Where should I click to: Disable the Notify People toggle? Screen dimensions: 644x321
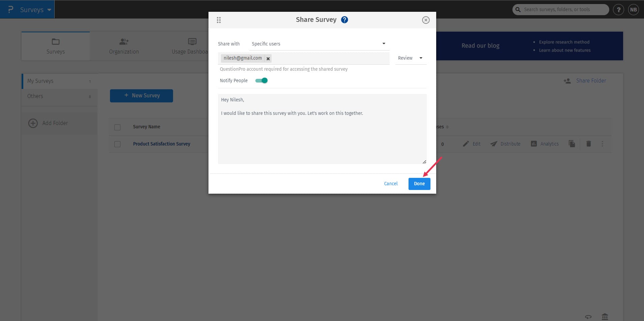pos(262,81)
